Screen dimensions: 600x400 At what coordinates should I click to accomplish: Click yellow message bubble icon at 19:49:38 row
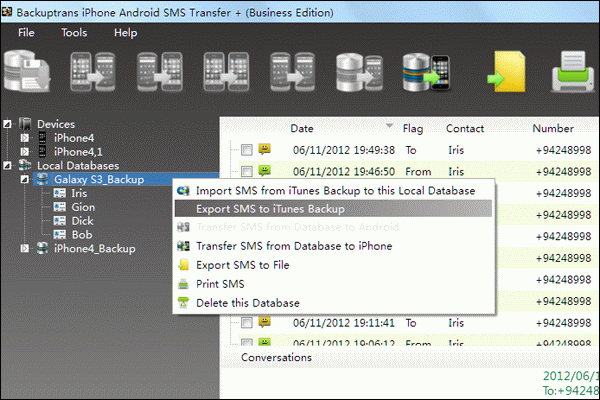tap(264, 149)
